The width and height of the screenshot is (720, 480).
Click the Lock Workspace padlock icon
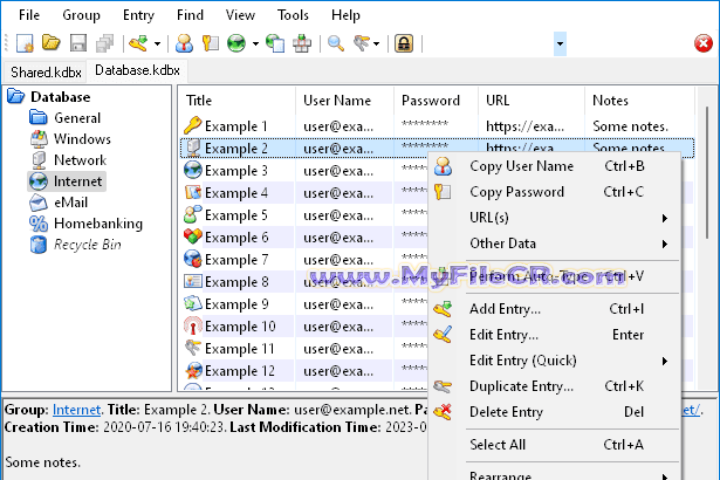tap(404, 44)
